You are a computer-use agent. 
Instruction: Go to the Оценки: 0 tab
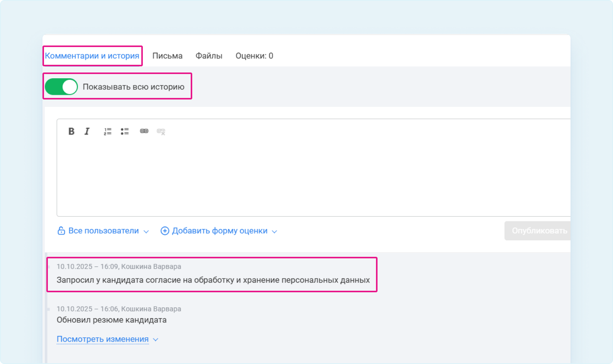pos(254,56)
